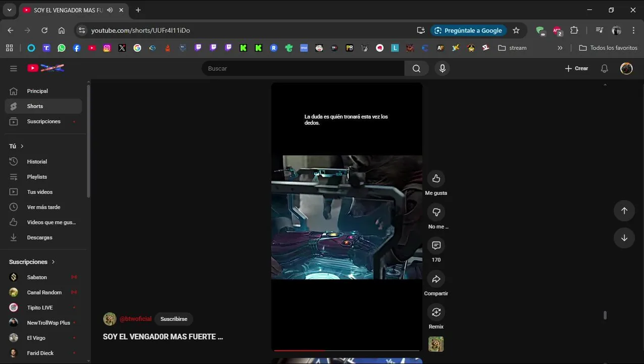
Task: Click the install app icon in address bar
Action: (x=421, y=30)
